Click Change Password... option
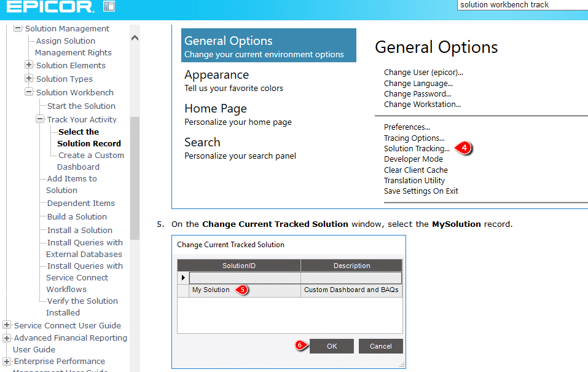Image resolution: width=588 pixels, height=372 pixels. tap(417, 94)
